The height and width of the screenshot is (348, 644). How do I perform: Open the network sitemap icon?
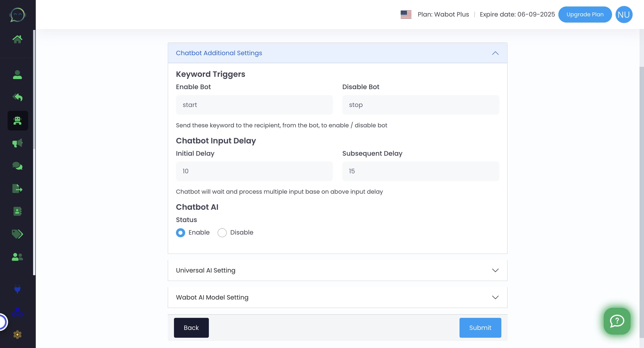[17, 312]
